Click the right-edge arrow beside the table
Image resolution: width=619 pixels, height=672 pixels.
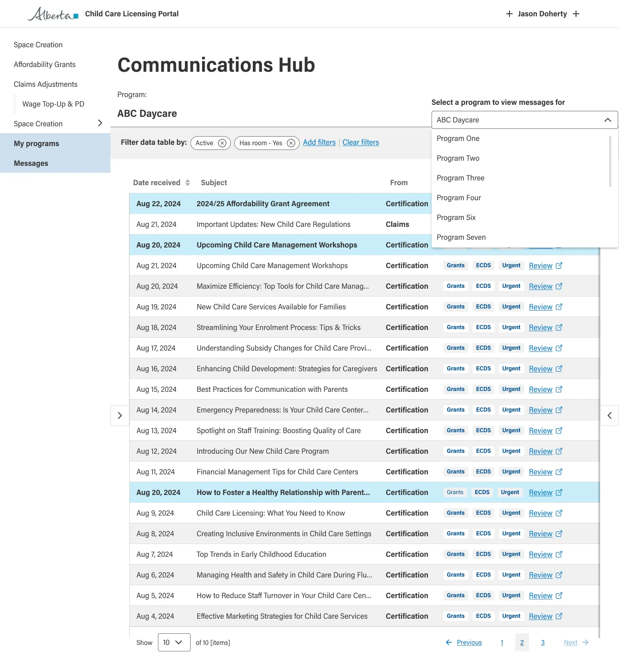[x=610, y=415]
